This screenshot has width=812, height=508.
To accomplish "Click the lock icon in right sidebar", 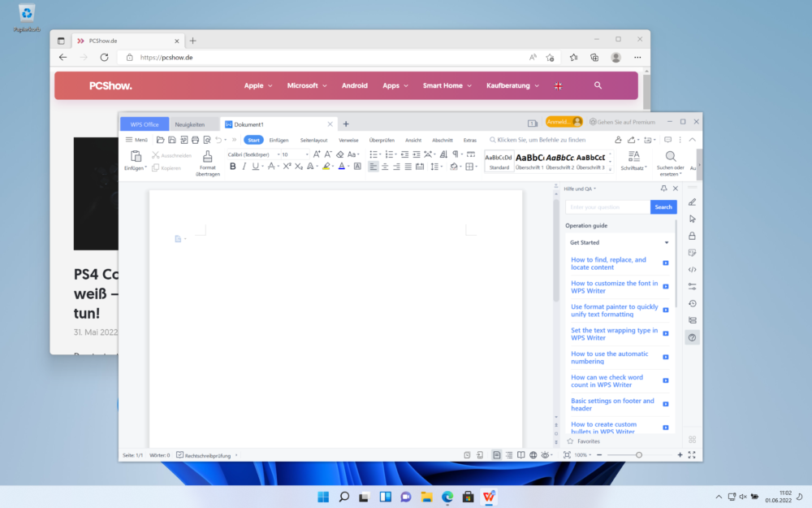I will pyautogui.click(x=693, y=236).
